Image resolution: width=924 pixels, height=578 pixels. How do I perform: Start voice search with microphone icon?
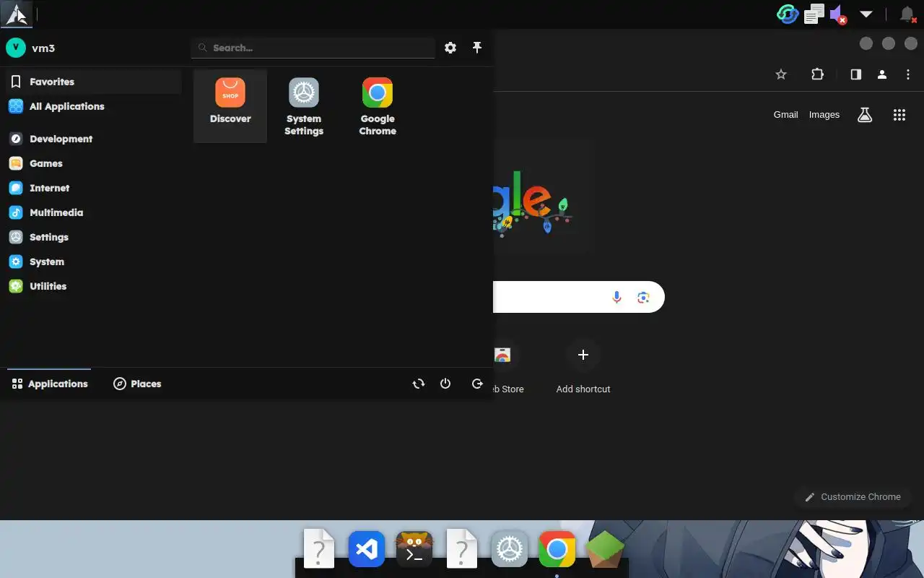pos(616,297)
